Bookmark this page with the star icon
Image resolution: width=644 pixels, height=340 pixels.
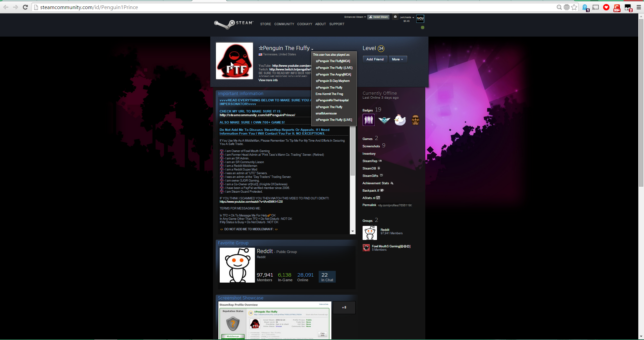pos(574,7)
